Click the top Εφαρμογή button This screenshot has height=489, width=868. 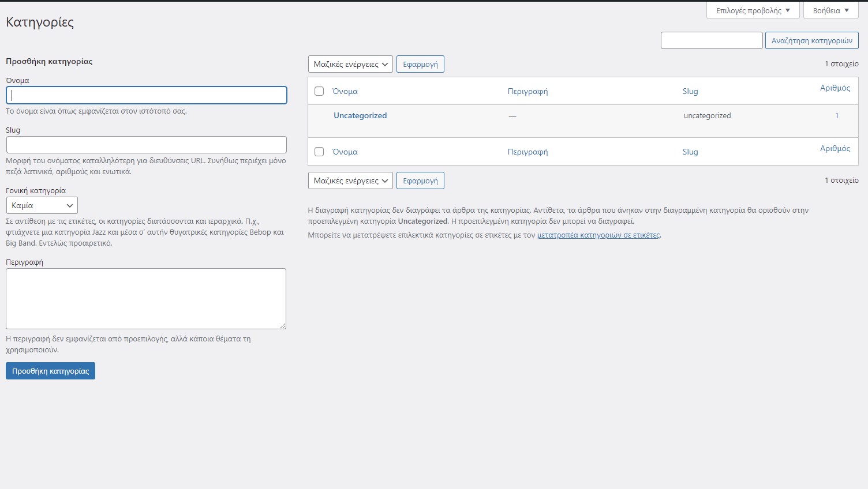(x=420, y=64)
